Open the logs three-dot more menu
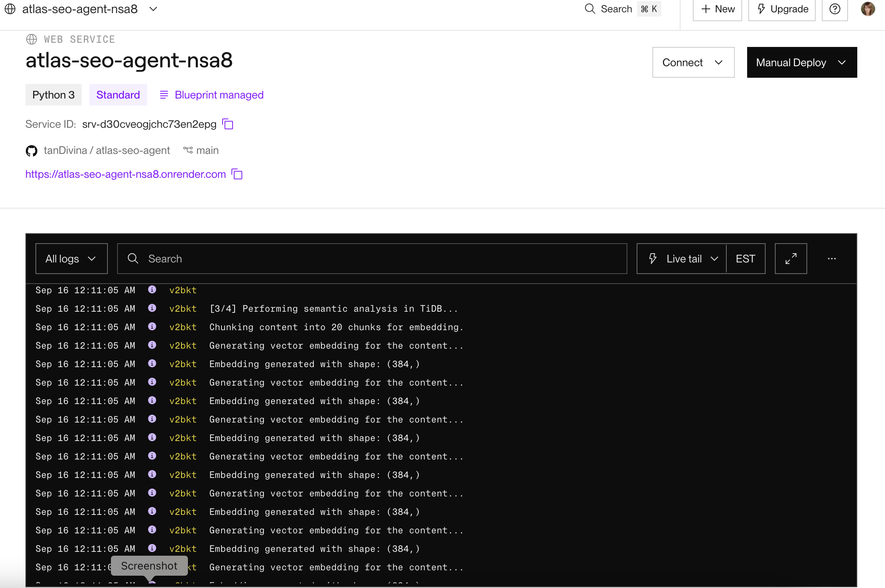This screenshot has width=885, height=588. click(831, 259)
